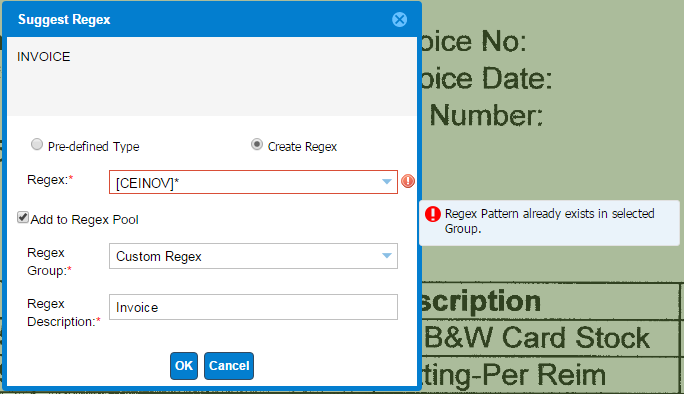Expand the Regex Group dropdown arrow
The image size is (684, 394).
coord(386,256)
